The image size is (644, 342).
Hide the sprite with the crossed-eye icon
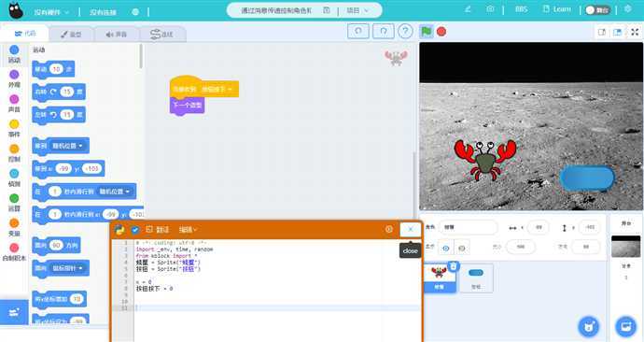click(x=462, y=248)
